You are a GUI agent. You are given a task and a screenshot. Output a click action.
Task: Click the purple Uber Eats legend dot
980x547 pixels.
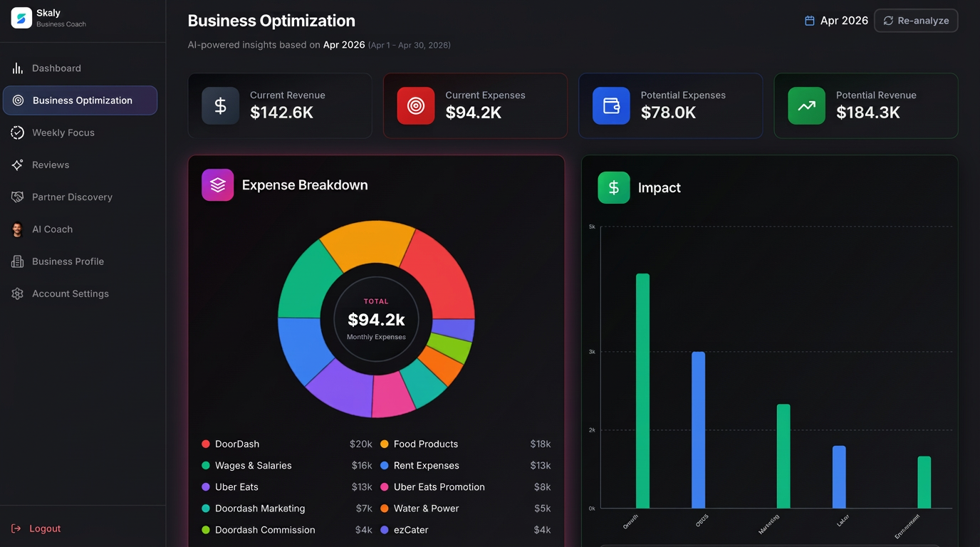(206, 487)
